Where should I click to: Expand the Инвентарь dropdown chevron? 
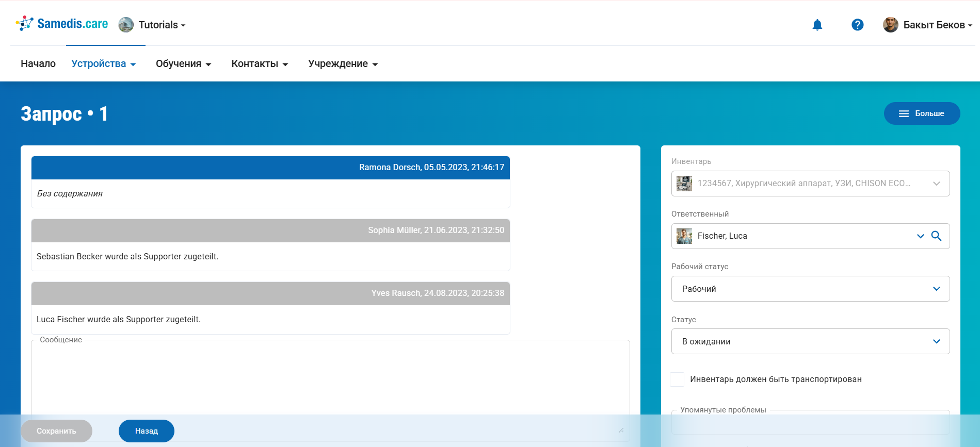(x=936, y=184)
